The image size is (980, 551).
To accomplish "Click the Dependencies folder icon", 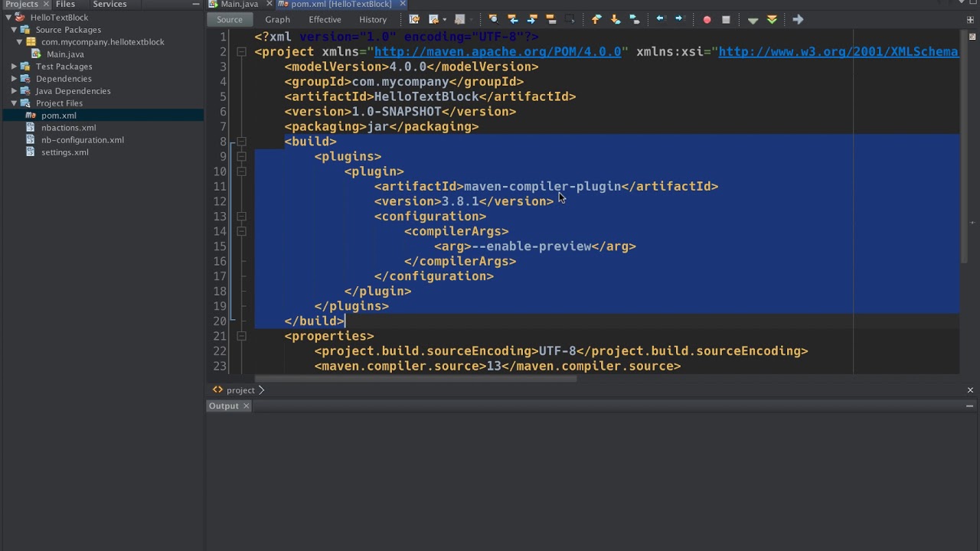I will pyautogui.click(x=25, y=79).
